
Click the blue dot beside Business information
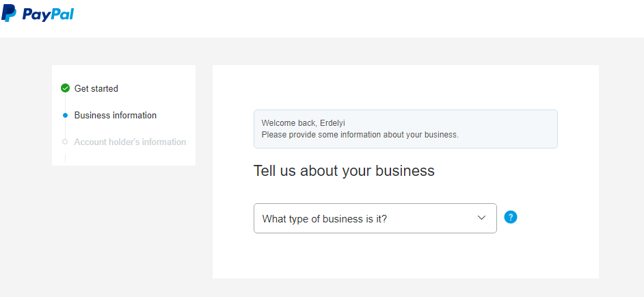pos(65,116)
